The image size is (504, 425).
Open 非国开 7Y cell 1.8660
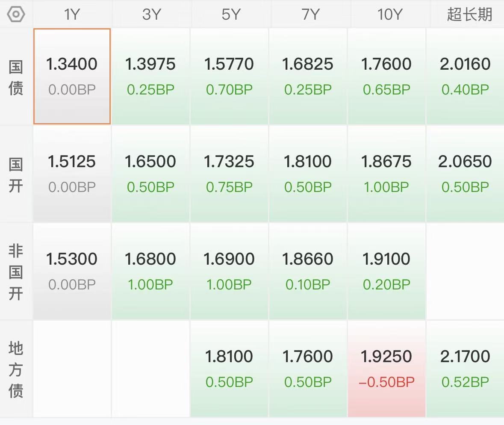(x=308, y=272)
